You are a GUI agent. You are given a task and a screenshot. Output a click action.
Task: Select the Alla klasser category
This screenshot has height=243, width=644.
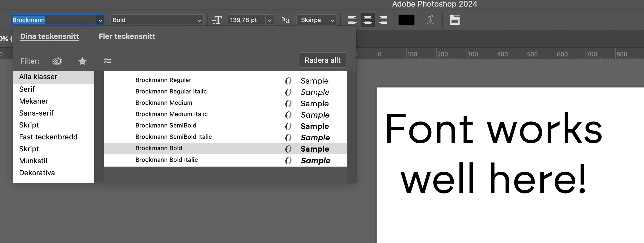coord(54,77)
